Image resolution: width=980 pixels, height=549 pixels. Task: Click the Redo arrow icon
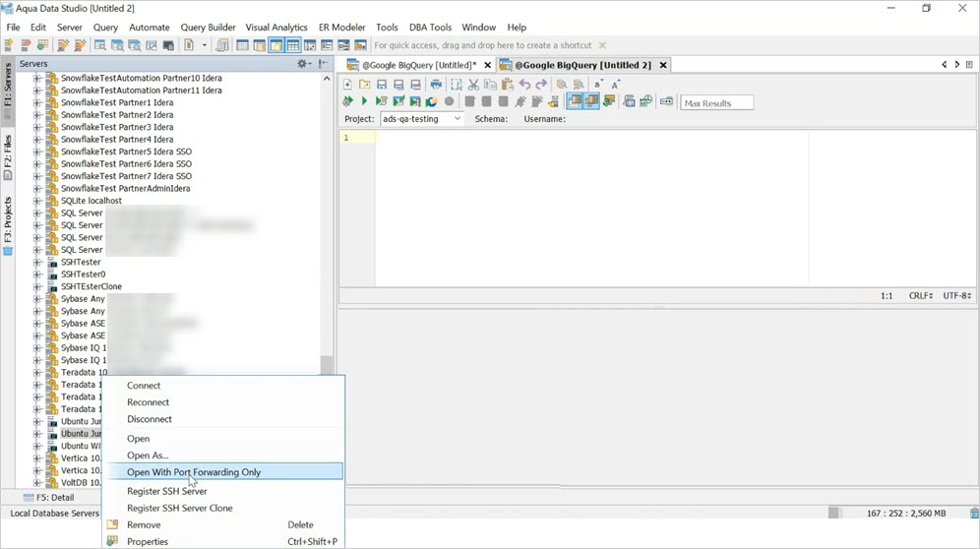pos(541,85)
